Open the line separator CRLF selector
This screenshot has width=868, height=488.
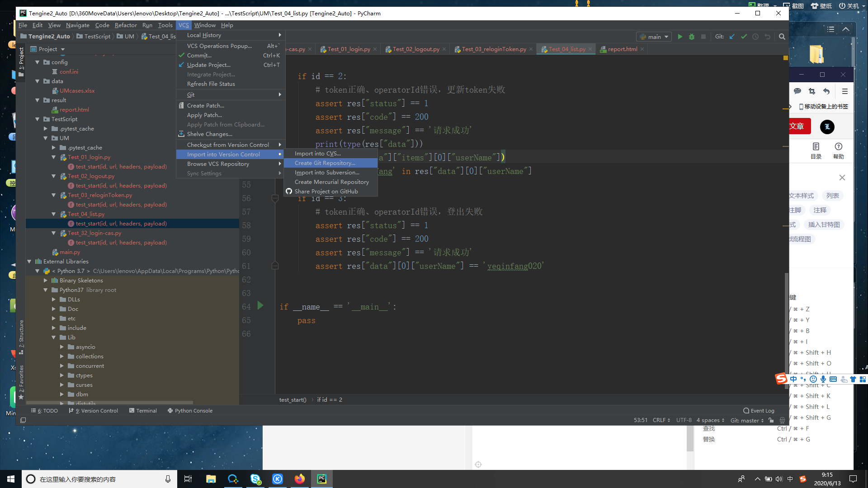click(661, 420)
